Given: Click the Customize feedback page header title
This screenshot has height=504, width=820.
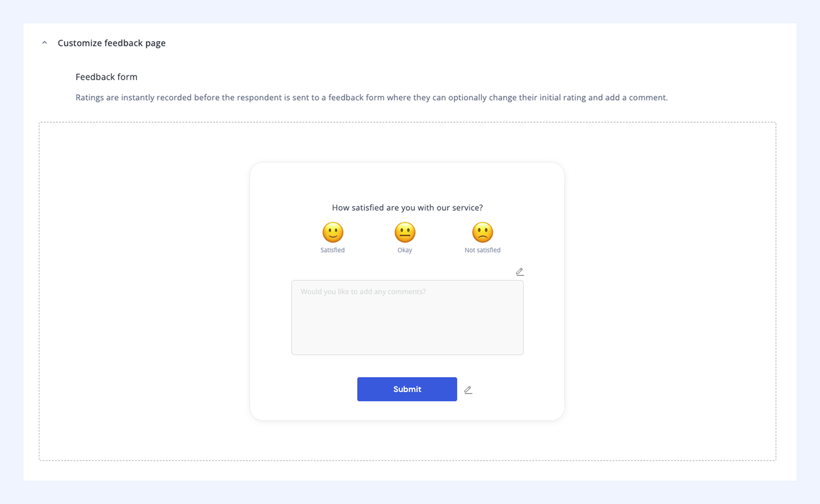Looking at the screenshot, I should coord(112,43).
